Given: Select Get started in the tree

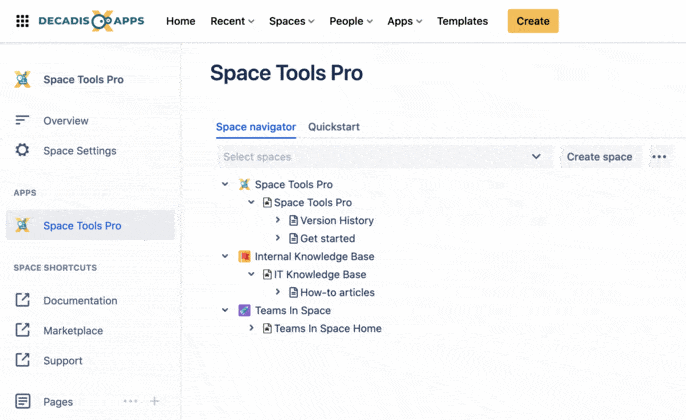Looking at the screenshot, I should pos(328,238).
